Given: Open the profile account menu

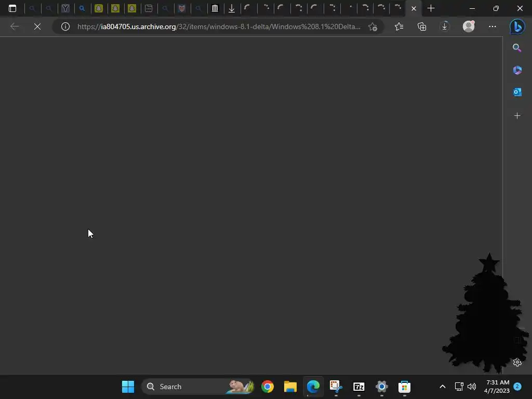Looking at the screenshot, I should coord(469,26).
